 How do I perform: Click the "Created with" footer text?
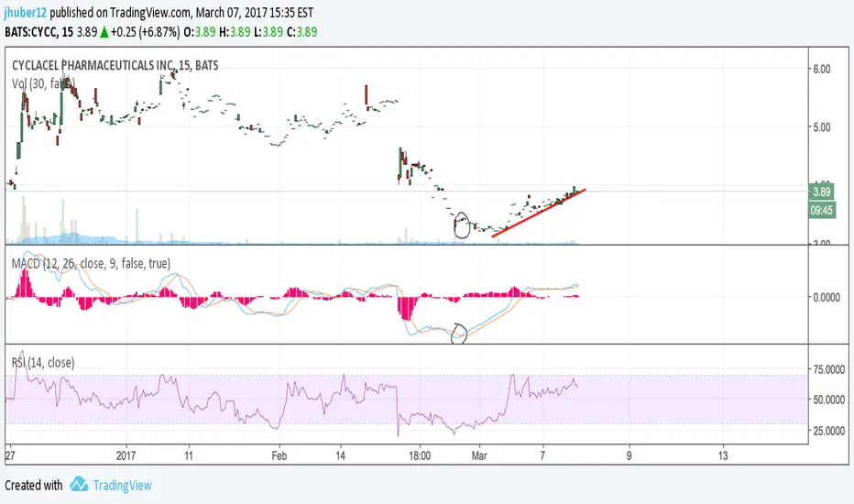pyautogui.click(x=34, y=485)
